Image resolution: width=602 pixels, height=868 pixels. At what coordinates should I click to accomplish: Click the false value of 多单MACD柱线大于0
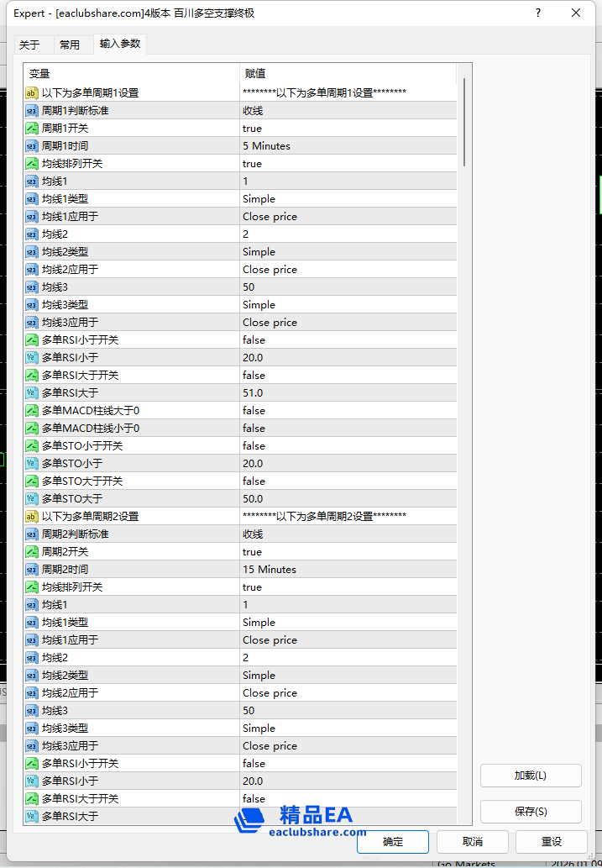tap(348, 411)
